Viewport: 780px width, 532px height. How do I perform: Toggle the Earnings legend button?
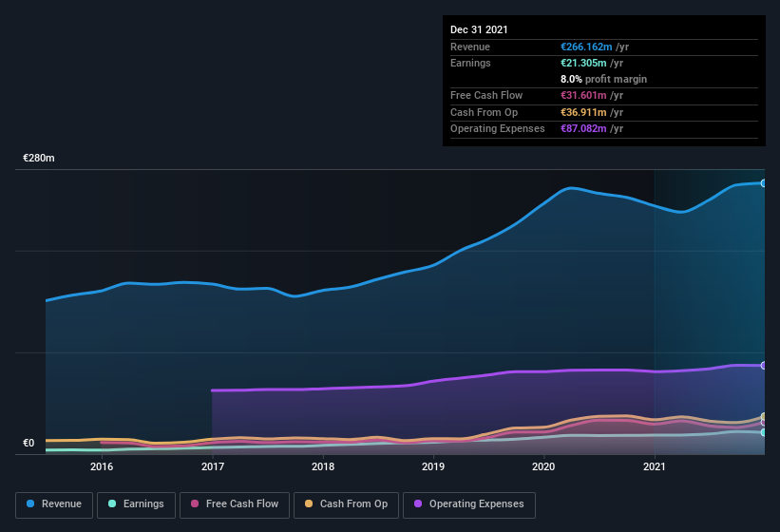[136, 504]
